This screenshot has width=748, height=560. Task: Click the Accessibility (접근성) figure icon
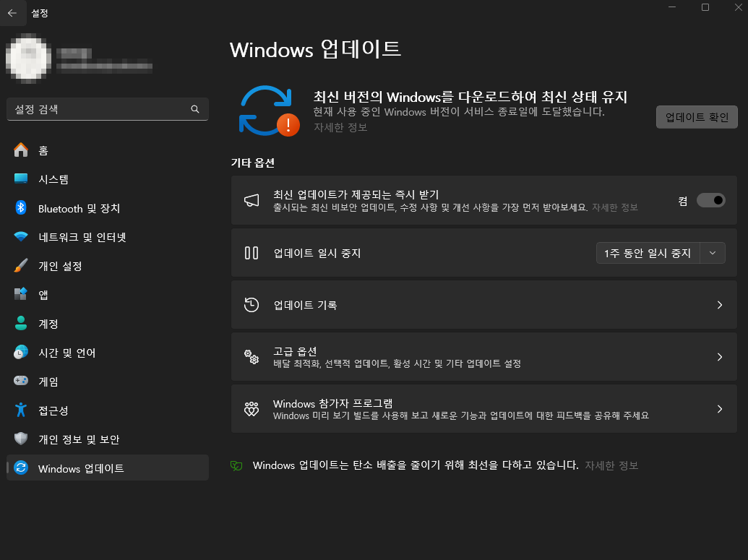pos(21,410)
